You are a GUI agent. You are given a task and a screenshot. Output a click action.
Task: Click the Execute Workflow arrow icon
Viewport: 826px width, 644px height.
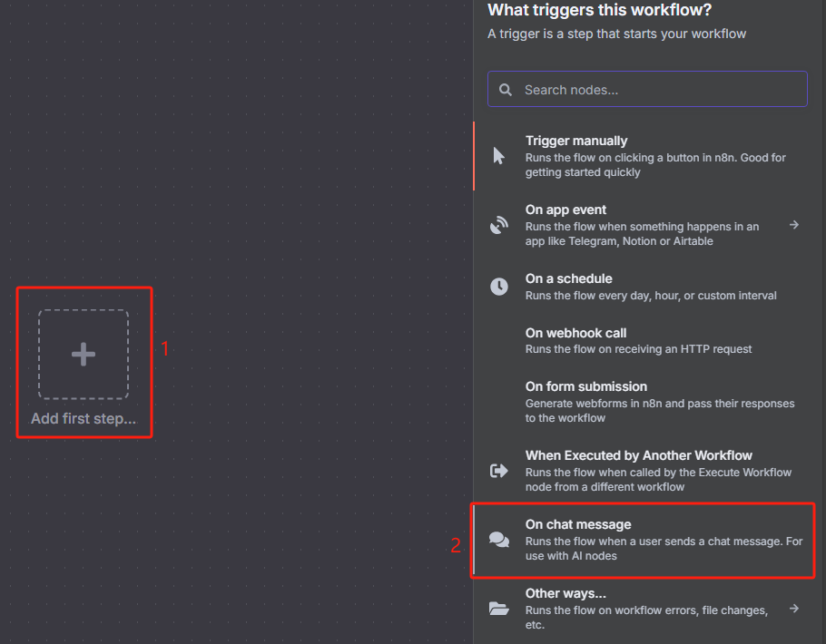499,470
